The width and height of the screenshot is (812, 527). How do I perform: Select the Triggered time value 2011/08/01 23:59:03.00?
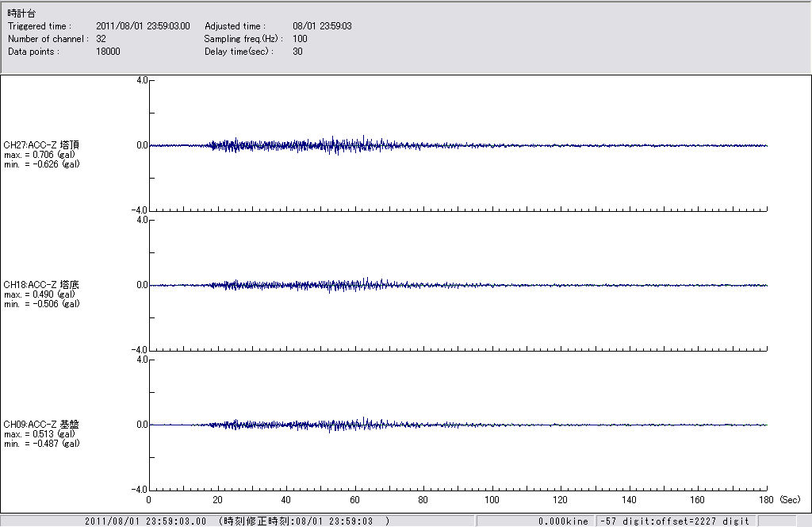148,26
